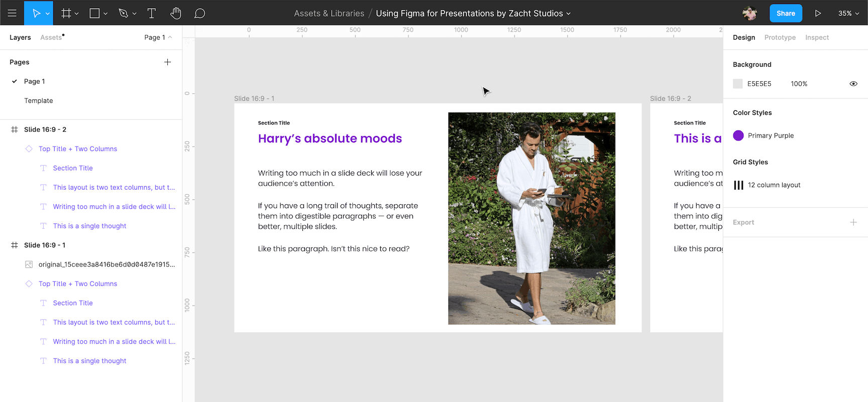Select 'This is a single thought' layer in Slide 2
This screenshot has height=402, width=868.
click(91, 226)
